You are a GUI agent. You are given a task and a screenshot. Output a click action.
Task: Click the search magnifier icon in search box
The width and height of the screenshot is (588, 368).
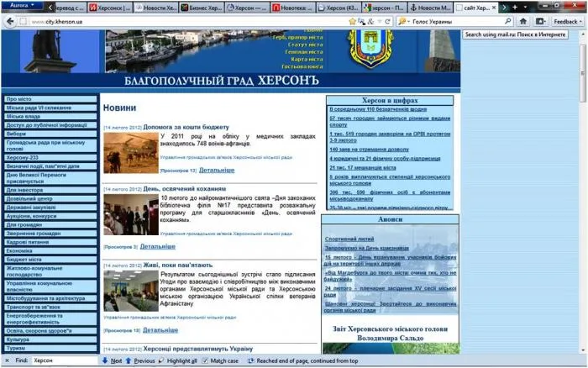pyautogui.click(x=507, y=21)
